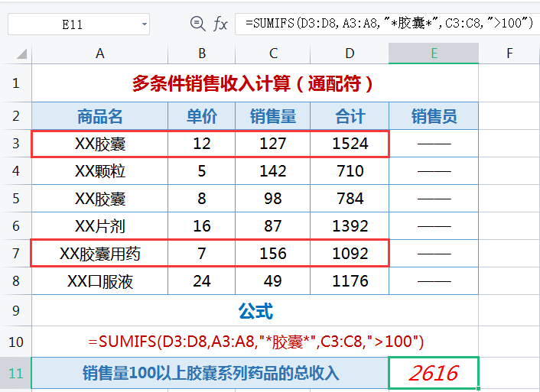The image size is (540, 392).
Task: Select the 销售员 dash cell in row 8
Action: (x=434, y=281)
